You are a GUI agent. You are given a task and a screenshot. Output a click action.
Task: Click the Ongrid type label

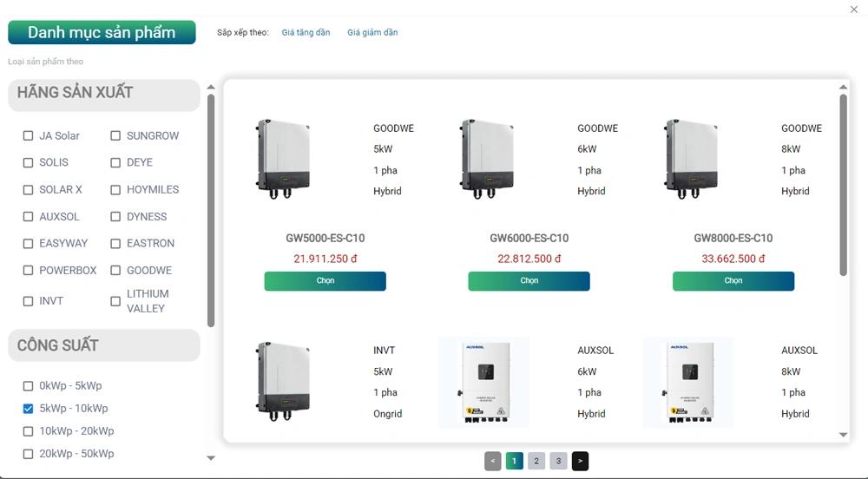click(387, 414)
